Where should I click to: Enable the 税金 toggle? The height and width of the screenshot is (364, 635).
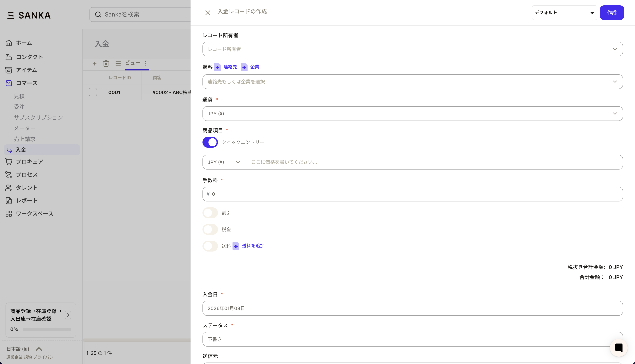[210, 229]
